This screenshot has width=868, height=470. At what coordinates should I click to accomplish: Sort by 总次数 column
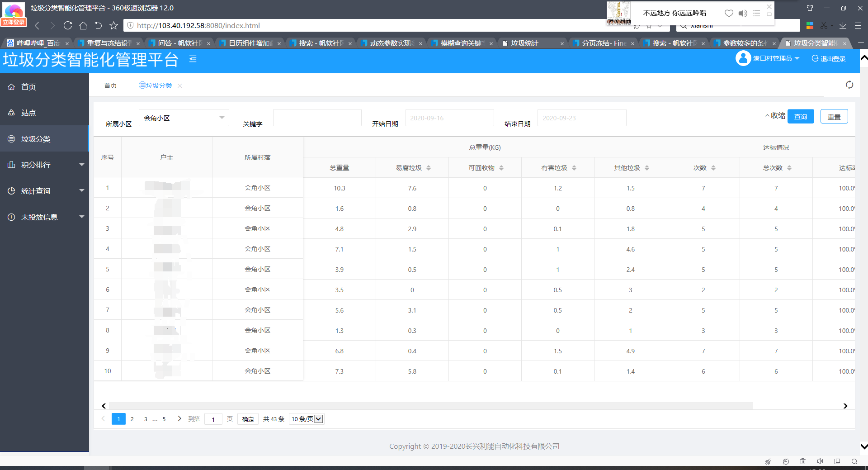click(x=789, y=168)
